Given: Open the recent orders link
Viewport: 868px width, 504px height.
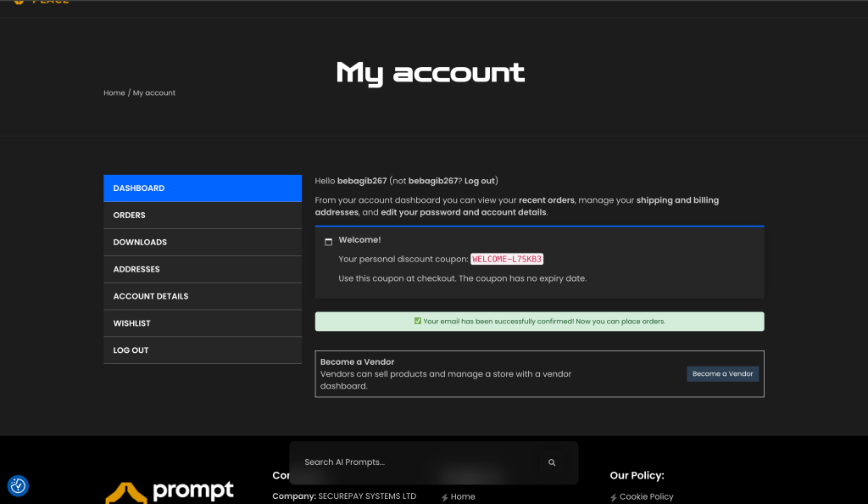Looking at the screenshot, I should [546, 200].
